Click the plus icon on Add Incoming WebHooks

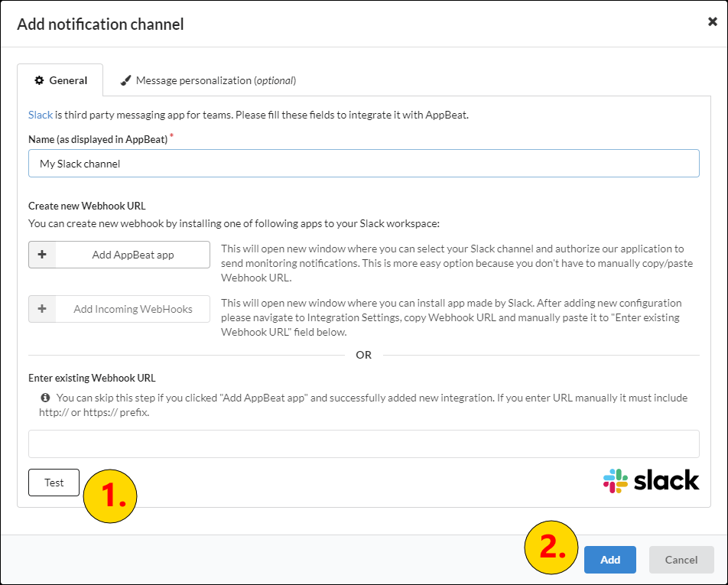pos(42,309)
